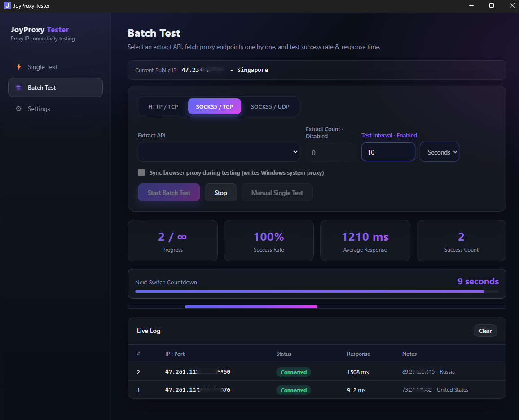Click the grid icon beside Batch Test

coord(18,88)
